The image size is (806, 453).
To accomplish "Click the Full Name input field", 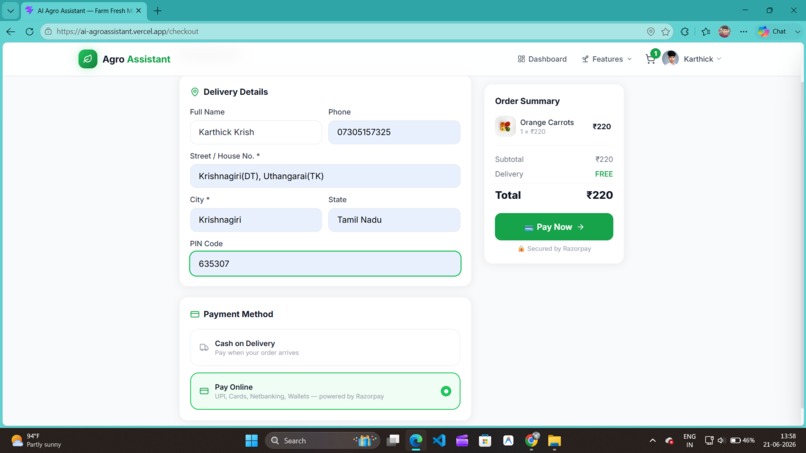I will 255,132.
